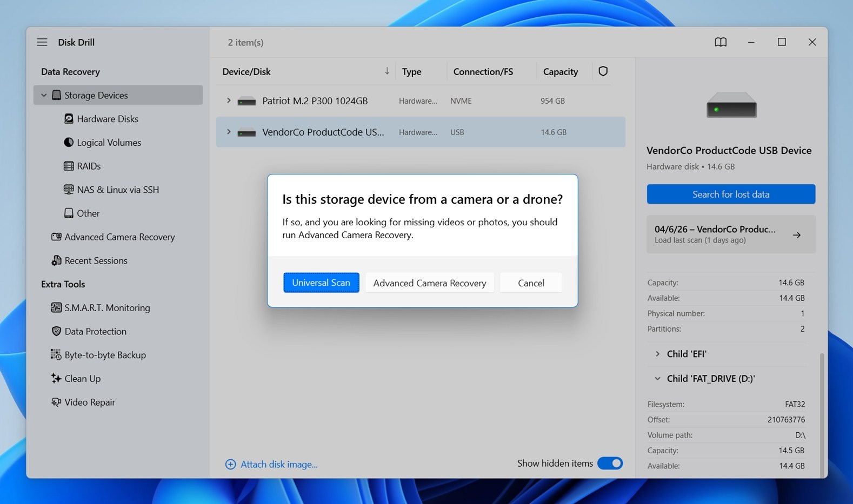This screenshot has width=853, height=504.
Task: Click the NAS & Linux via SSH icon
Action: tap(69, 190)
